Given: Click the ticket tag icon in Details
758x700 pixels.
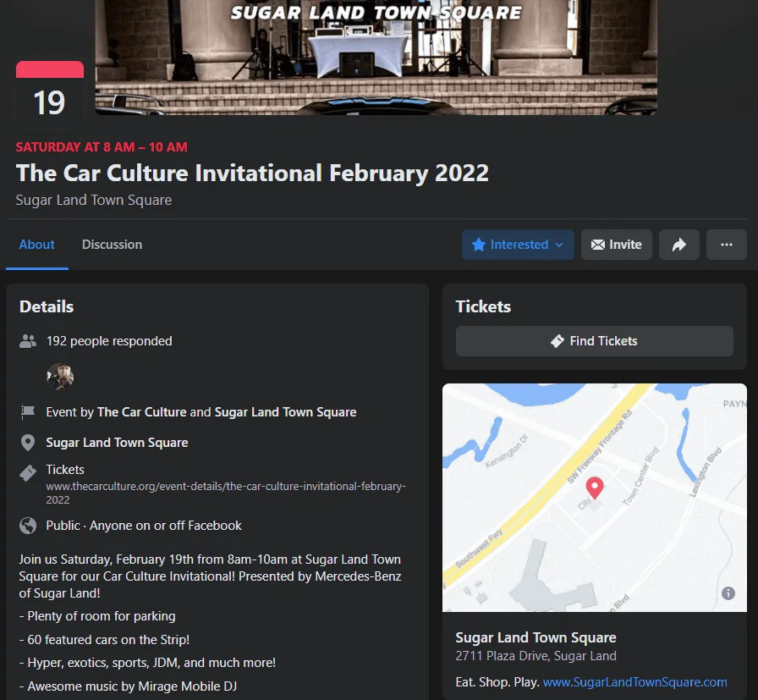Looking at the screenshot, I should (x=28, y=473).
